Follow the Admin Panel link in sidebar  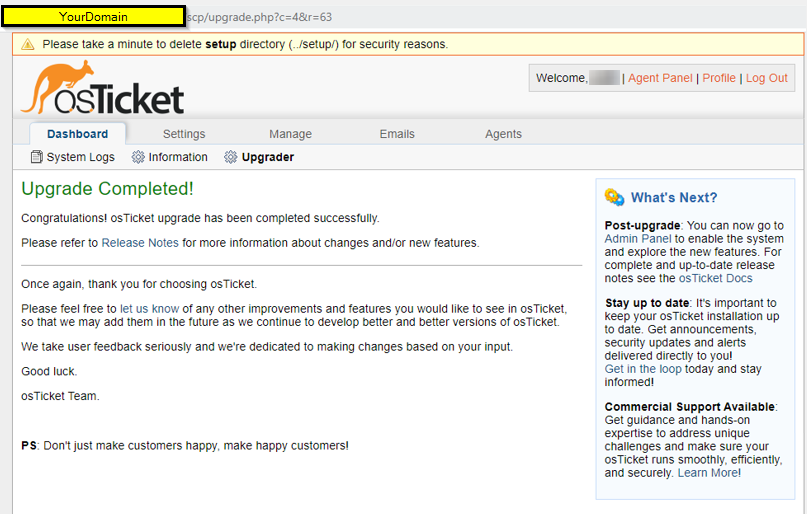(639, 239)
